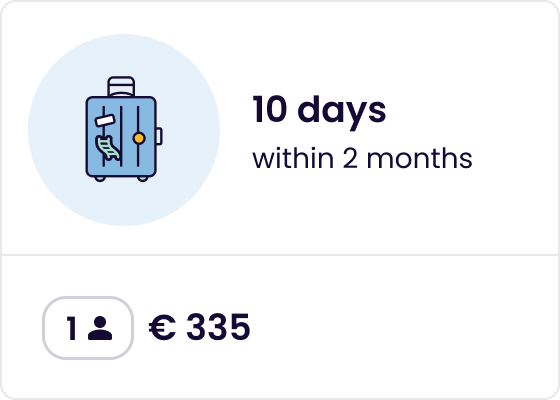Click the light blue circle behind suitcase
The height and width of the screenshot is (400, 560).
click(124, 130)
